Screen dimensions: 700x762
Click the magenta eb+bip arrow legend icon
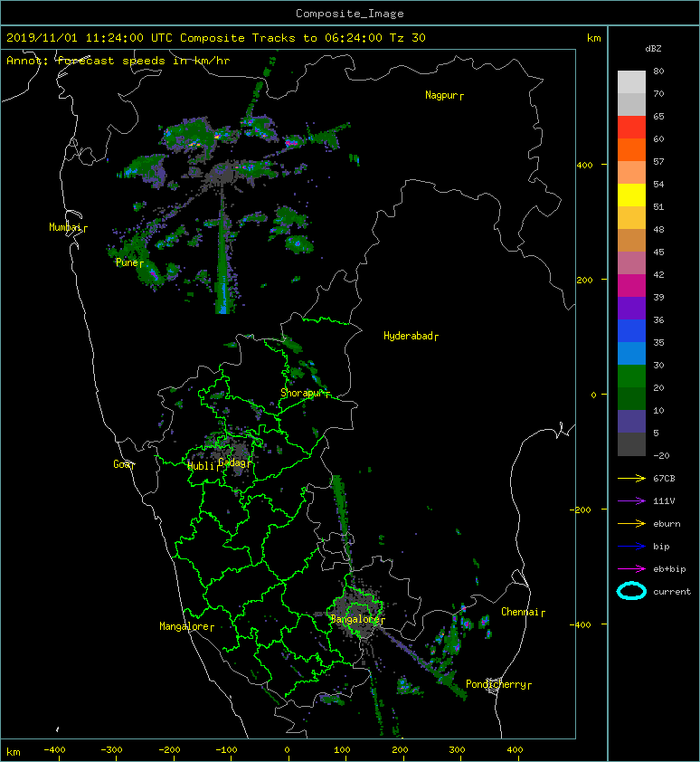[x=631, y=569]
